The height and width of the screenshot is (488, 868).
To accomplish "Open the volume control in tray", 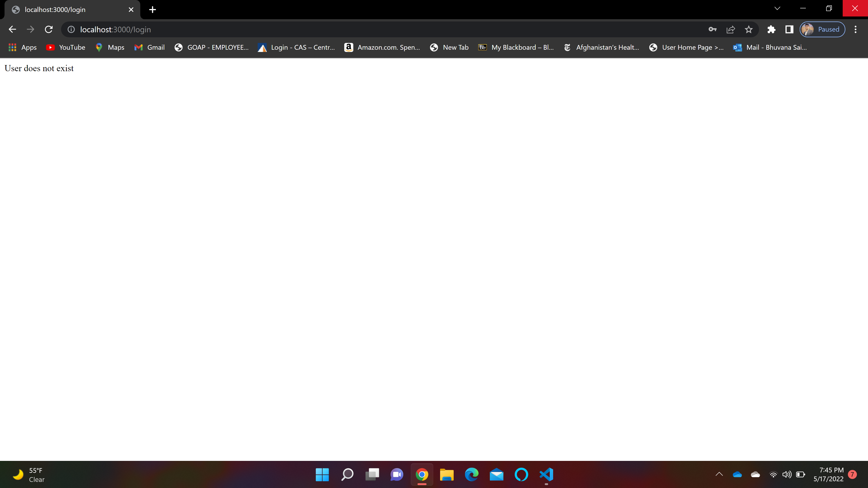I will [x=787, y=474].
